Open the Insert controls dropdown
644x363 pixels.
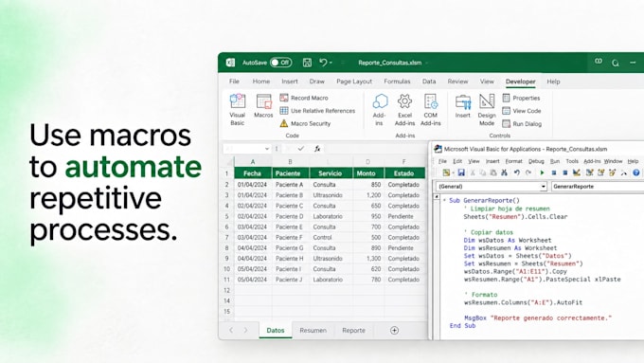[x=463, y=106]
